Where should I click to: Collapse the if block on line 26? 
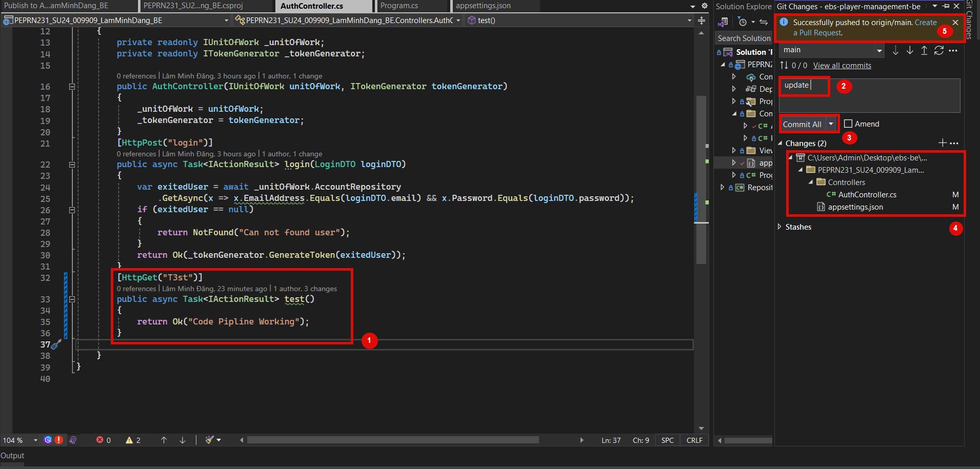[x=72, y=210]
